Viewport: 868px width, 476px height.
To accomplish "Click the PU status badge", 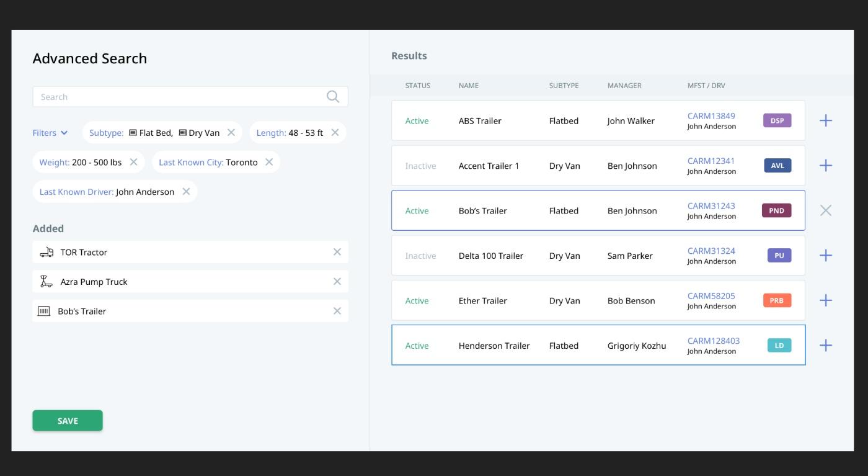I will pos(779,255).
